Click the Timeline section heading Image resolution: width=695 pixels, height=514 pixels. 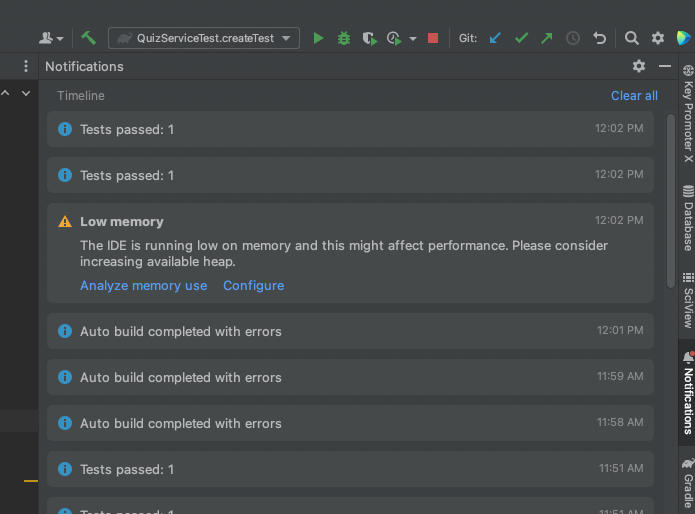pos(81,96)
